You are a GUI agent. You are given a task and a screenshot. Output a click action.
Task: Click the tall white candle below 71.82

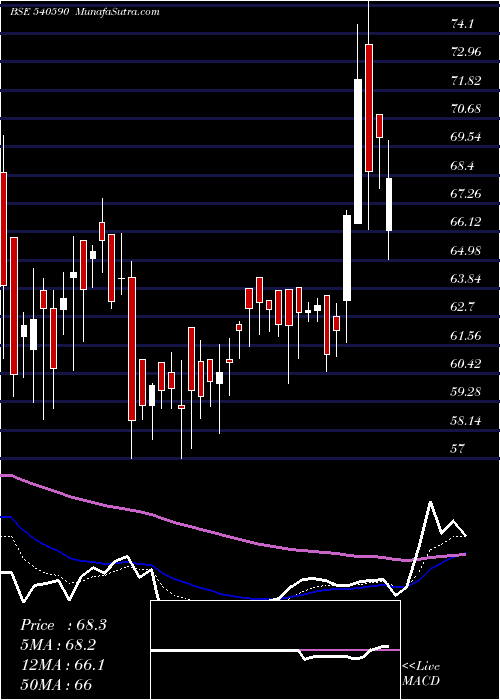358,151
